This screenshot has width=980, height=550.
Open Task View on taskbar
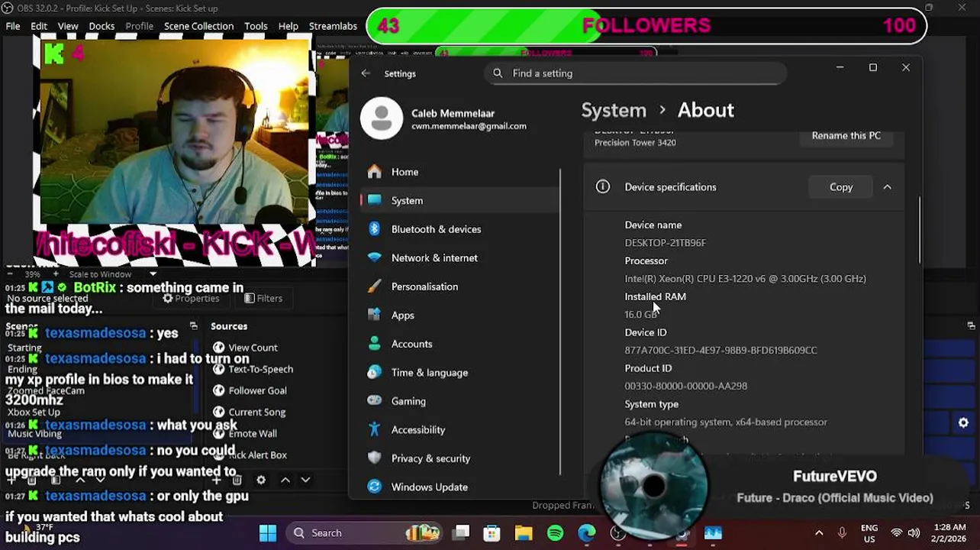pyautogui.click(x=461, y=533)
